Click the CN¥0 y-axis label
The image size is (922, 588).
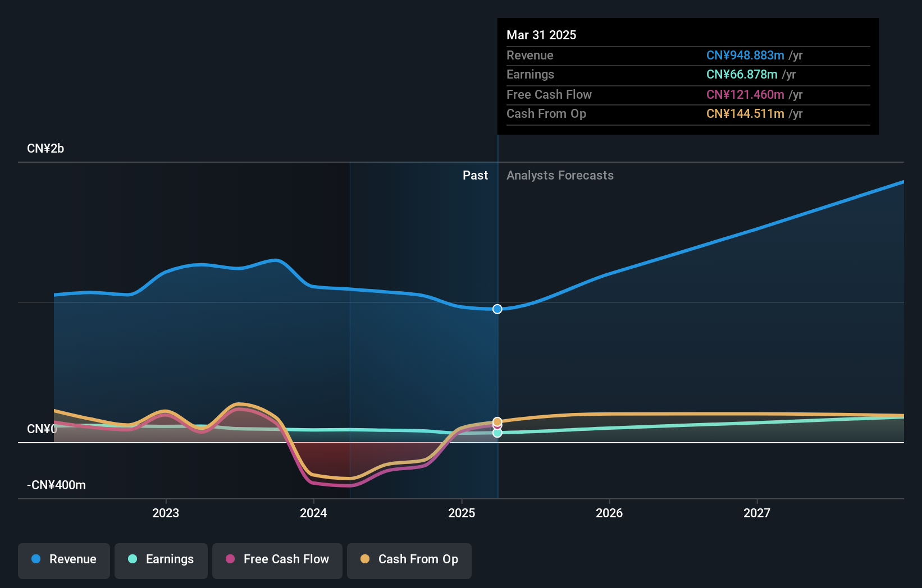coord(42,429)
